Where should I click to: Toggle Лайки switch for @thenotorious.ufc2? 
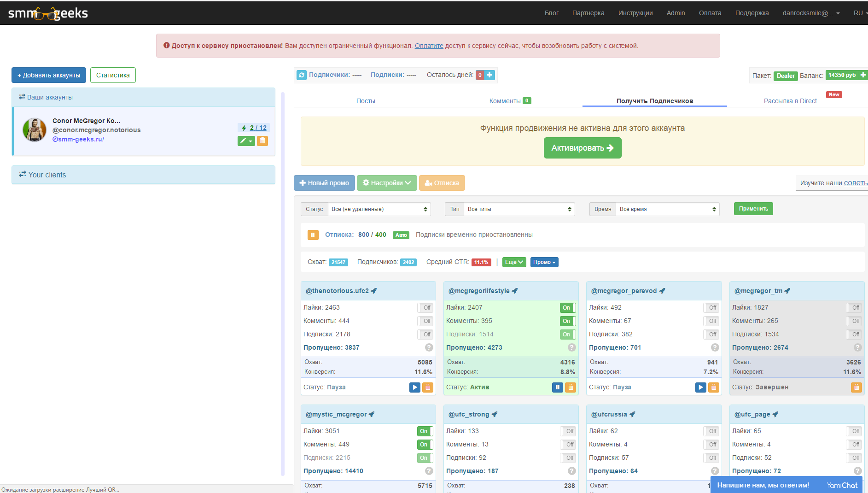point(425,307)
